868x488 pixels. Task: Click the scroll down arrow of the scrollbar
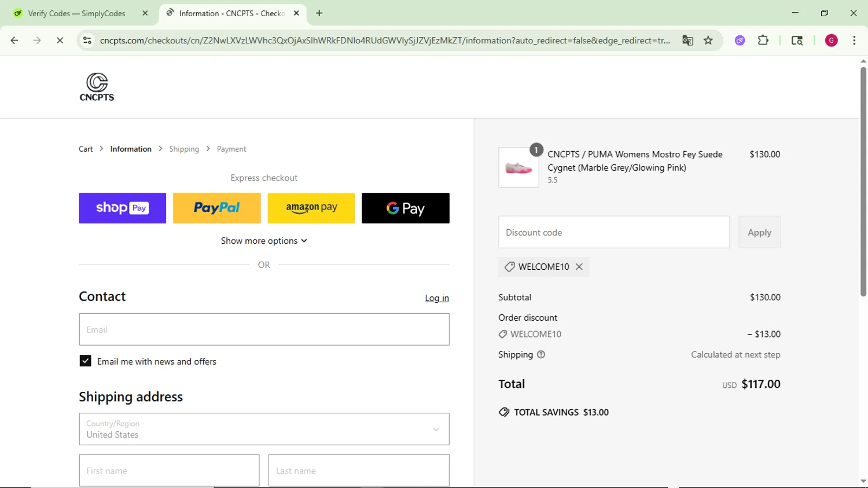point(863,480)
